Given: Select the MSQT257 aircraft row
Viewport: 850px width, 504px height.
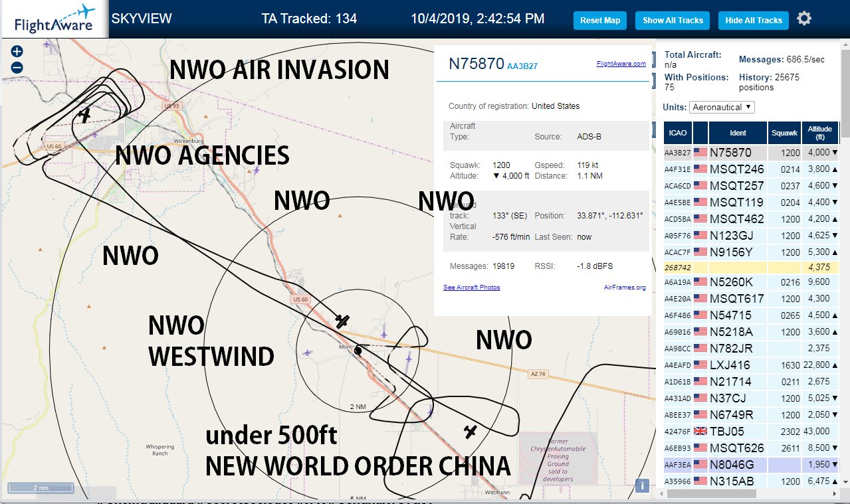Looking at the screenshot, I should point(751,186).
